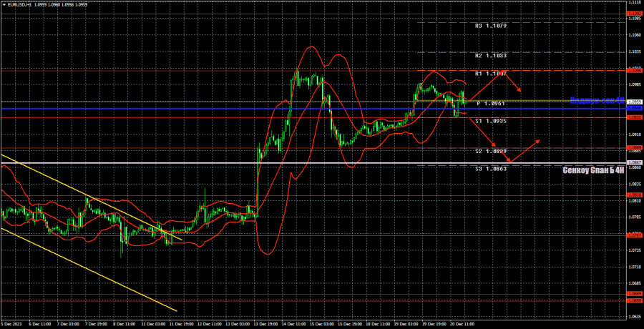Click the Сенкоу Спан Б 4H label
This screenshot has height=329, width=644.
[593, 170]
